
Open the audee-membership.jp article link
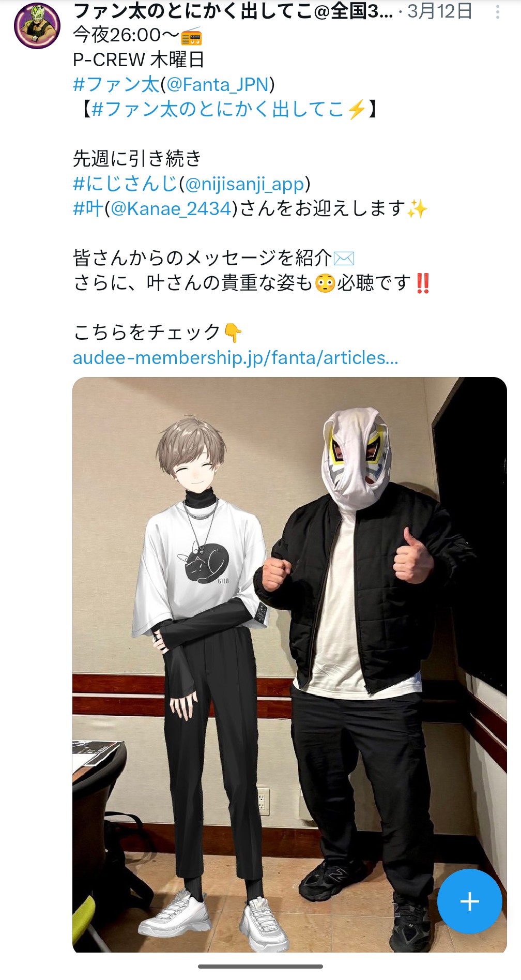pos(236,357)
